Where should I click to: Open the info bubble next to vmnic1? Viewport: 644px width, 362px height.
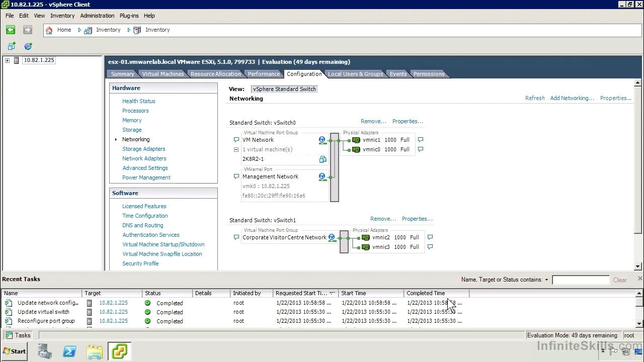(421, 140)
